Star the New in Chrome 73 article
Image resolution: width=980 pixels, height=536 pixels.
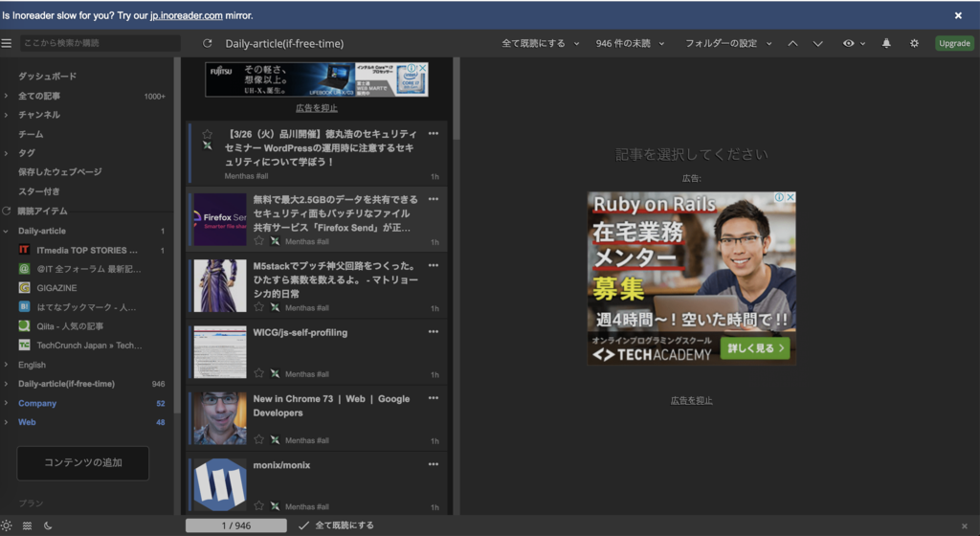coord(258,439)
